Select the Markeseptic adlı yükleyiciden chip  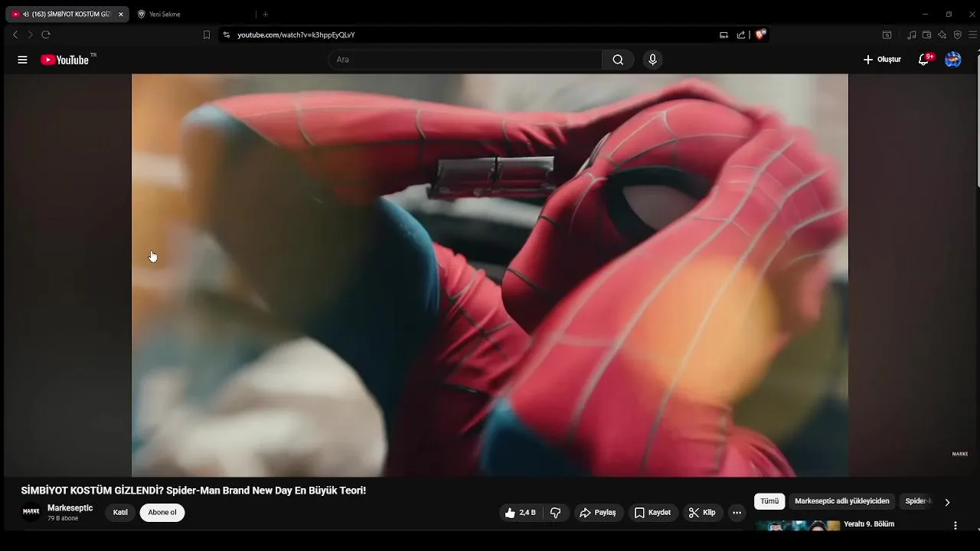842,501
